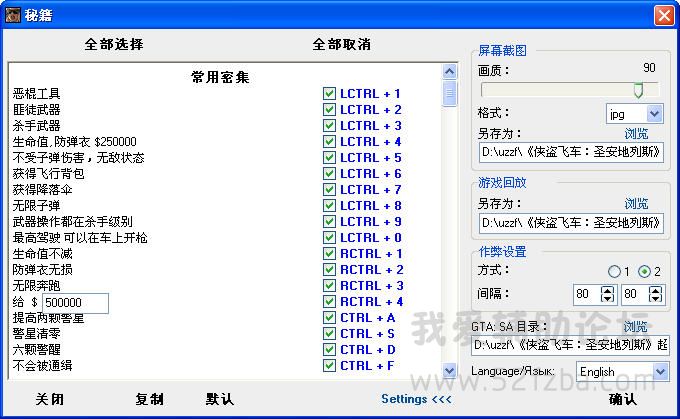
Task: Decrease the second 间隔 spinner value
Action: (x=656, y=298)
